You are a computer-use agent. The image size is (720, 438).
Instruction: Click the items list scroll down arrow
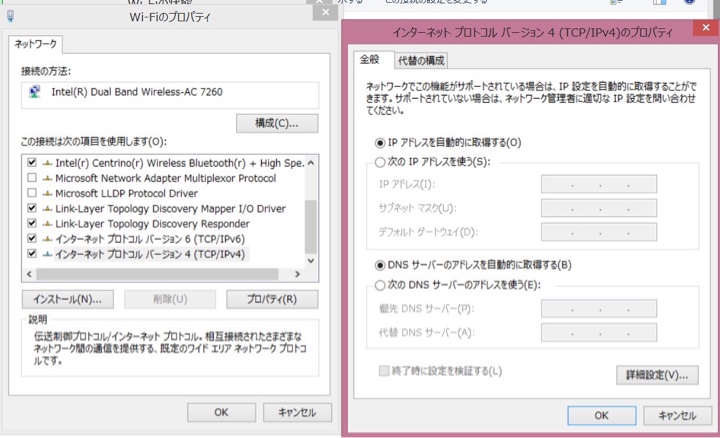tap(311, 261)
